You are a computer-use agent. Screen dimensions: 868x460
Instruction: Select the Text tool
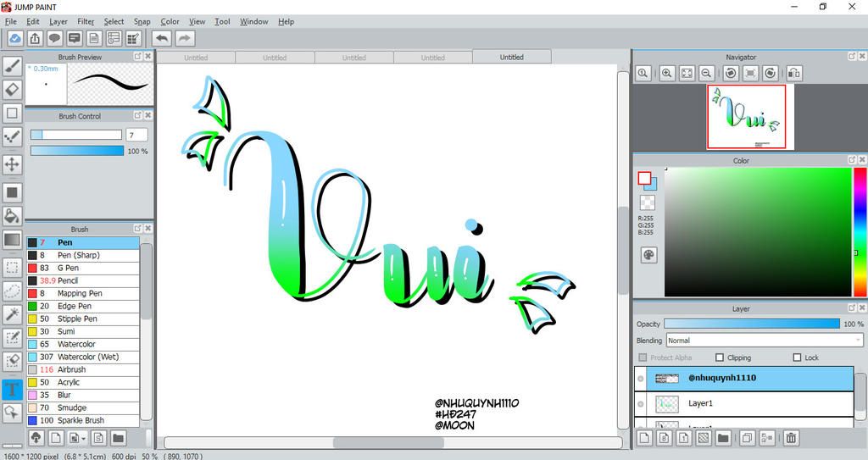pyautogui.click(x=12, y=389)
